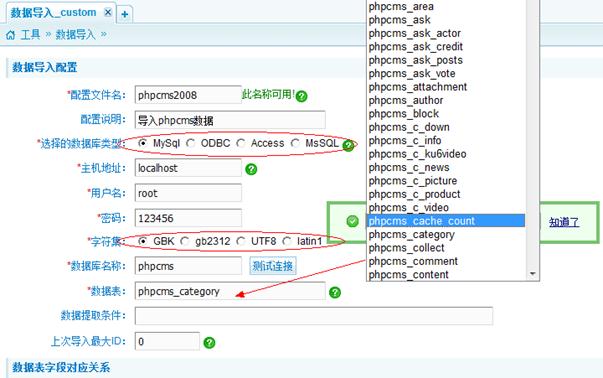
Task: Focus the 密码 field
Action: [188, 218]
